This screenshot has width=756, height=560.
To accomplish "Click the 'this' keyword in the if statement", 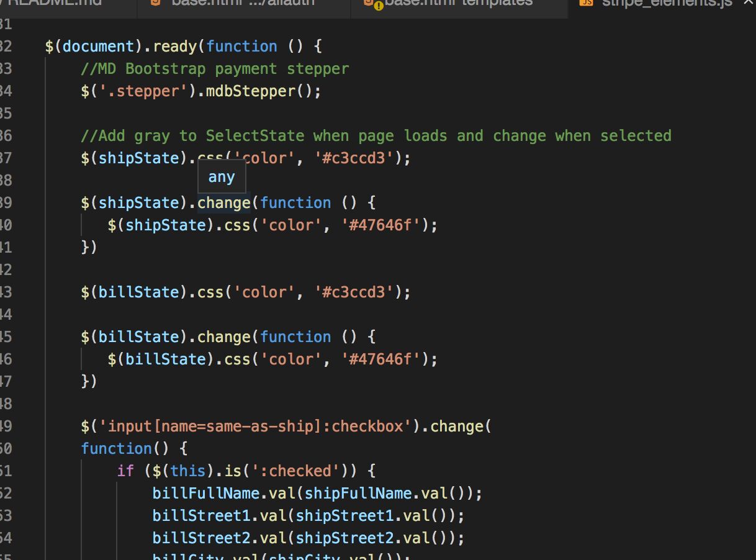I will tap(188, 471).
